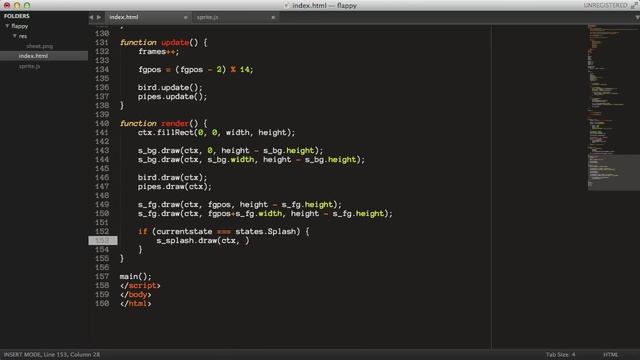Viewport: 640px width, 360px height.
Task: Click 'bird.update();' code line
Action: pos(170,87)
